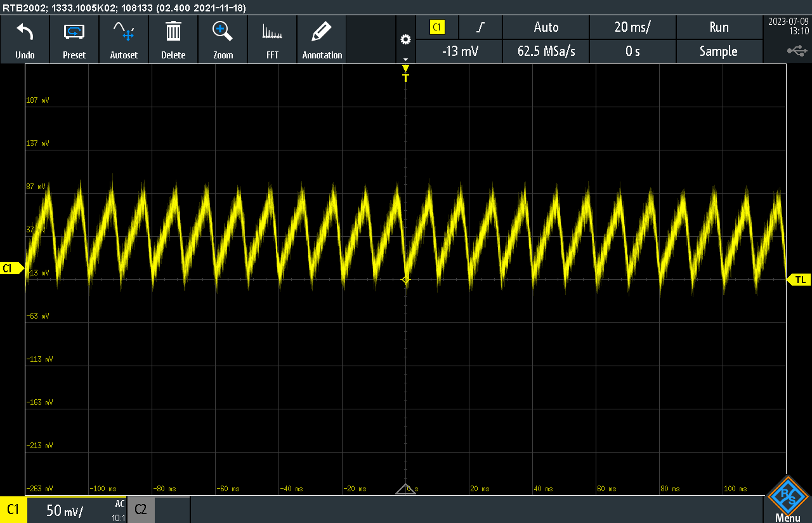Set the -13 mV trigger level

459,51
